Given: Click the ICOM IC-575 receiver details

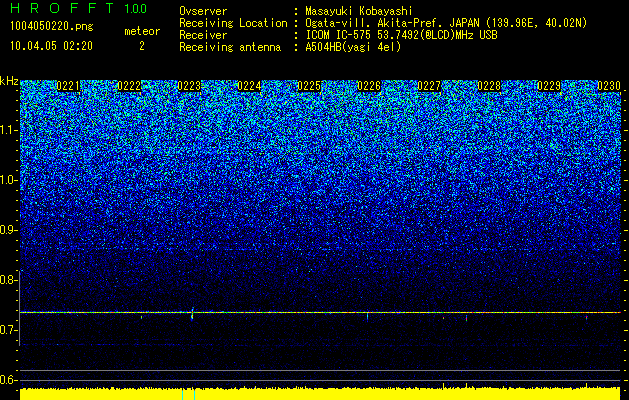Looking at the screenshot, I should pos(401,35).
